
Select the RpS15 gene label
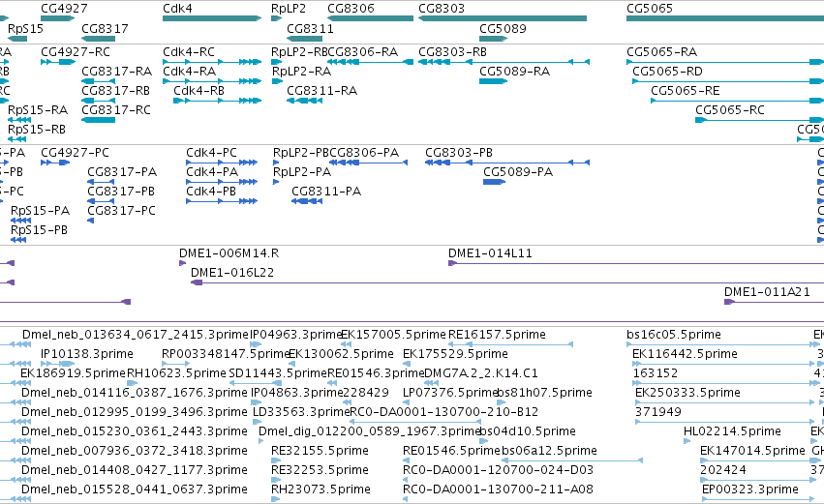(x=25, y=28)
